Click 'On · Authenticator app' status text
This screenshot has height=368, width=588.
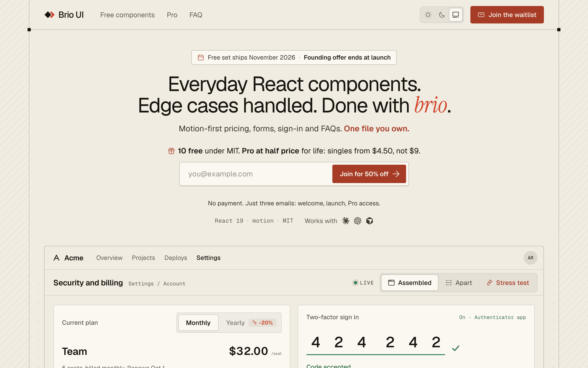click(492, 317)
